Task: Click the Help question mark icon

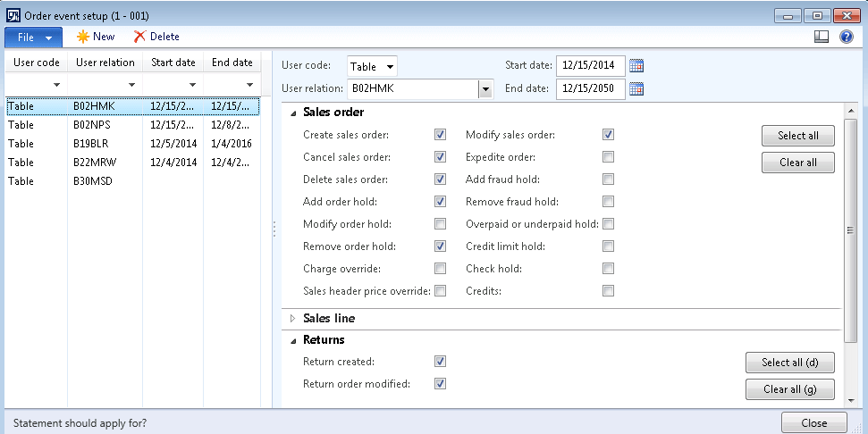Action: [847, 37]
